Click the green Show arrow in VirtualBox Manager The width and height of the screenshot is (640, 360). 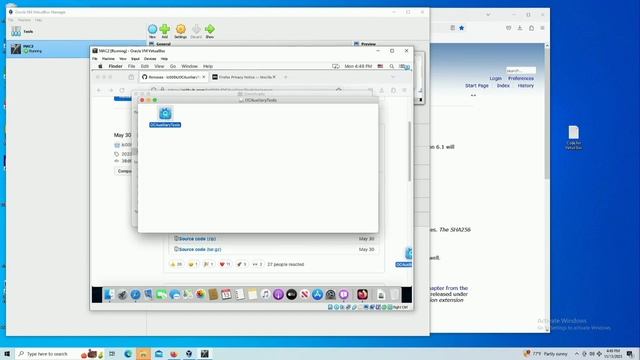(x=210, y=31)
